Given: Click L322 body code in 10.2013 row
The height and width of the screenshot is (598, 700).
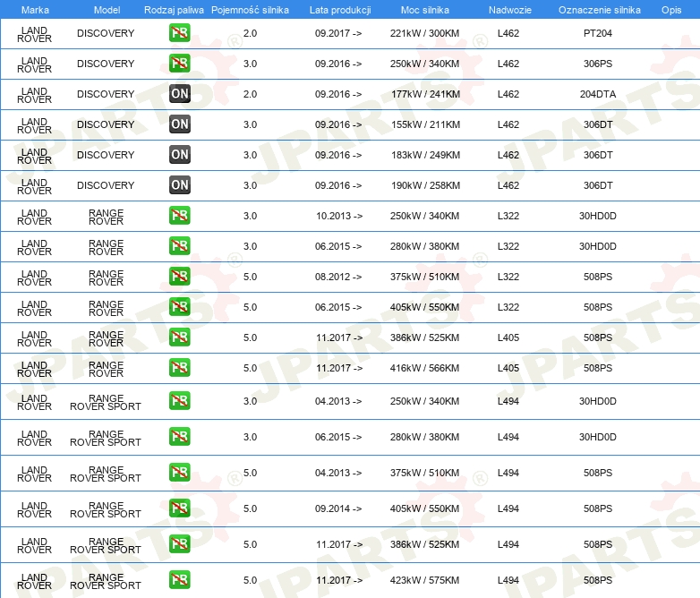Looking at the screenshot, I should click(x=508, y=215).
